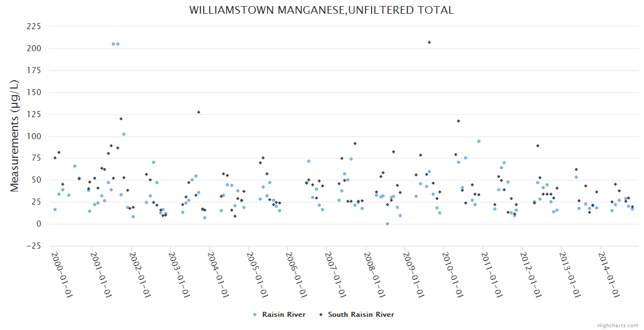Open the Highcharts.com credits link
Image resolution: width=644 pixels, height=330 pixels.
(x=618, y=325)
